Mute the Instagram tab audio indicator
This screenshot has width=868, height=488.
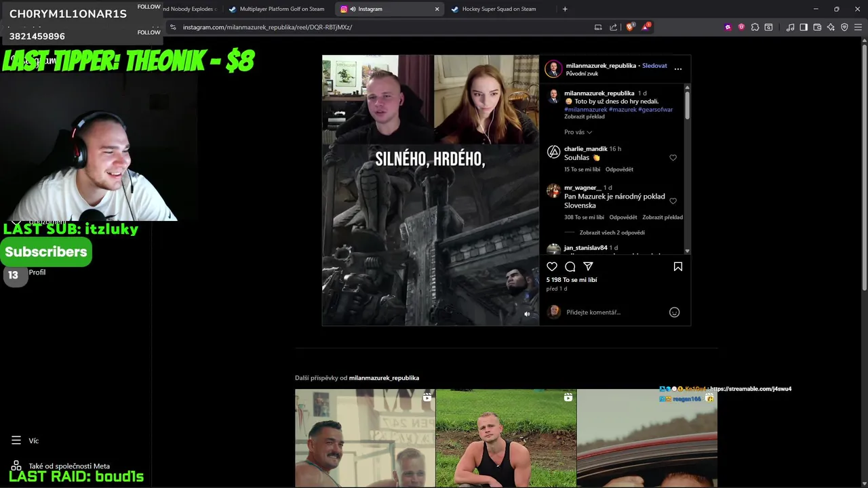click(x=353, y=9)
